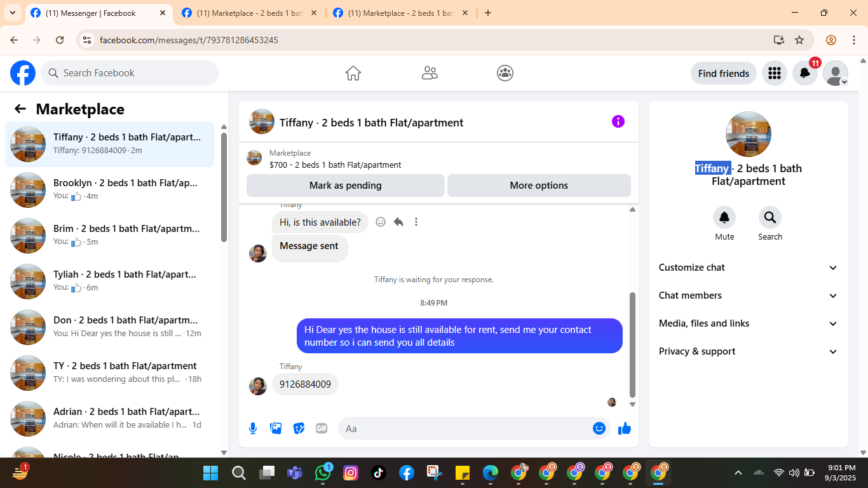Click More options button
The height and width of the screenshot is (488, 868).
tap(539, 186)
